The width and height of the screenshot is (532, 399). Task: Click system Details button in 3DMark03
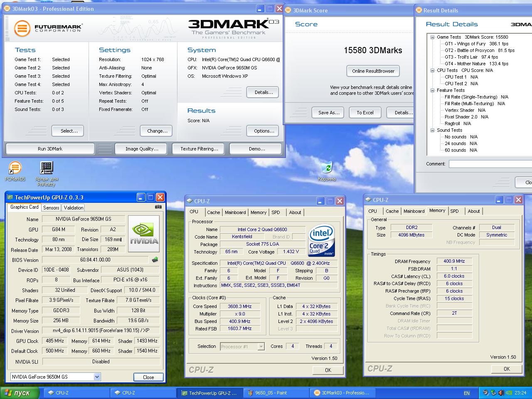pos(264,92)
